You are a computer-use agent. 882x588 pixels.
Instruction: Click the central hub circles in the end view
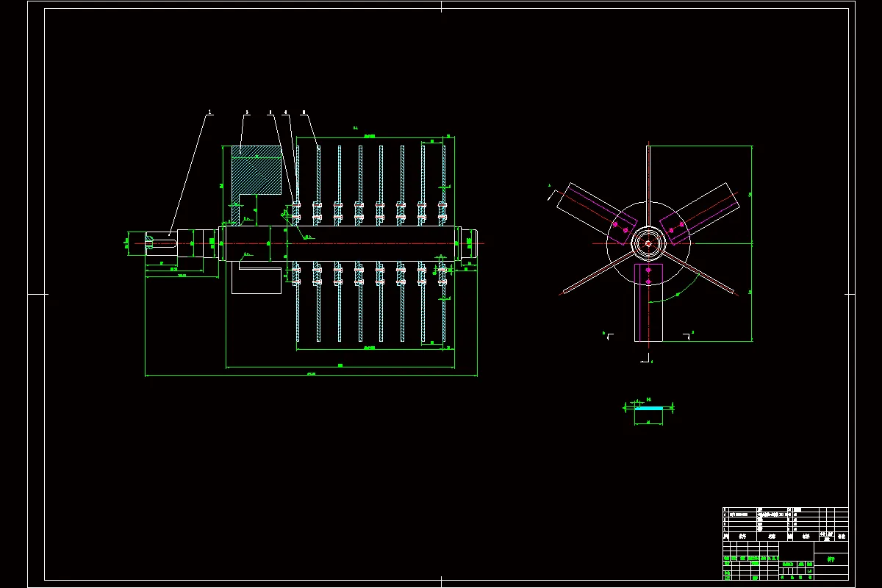648,243
